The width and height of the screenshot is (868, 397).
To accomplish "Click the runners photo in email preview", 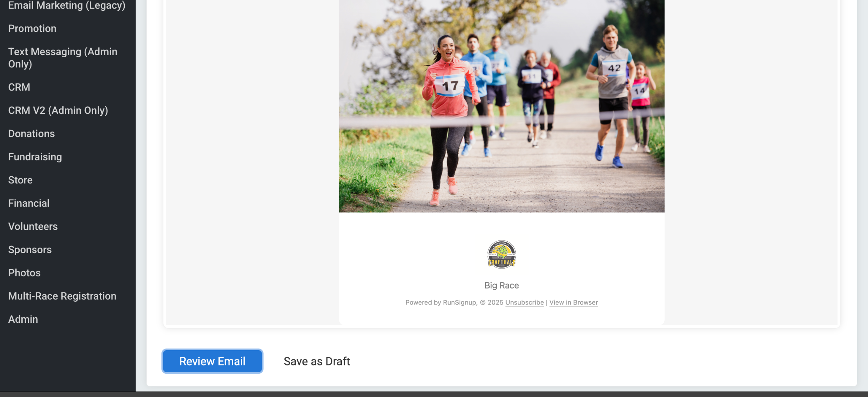I will [x=501, y=106].
